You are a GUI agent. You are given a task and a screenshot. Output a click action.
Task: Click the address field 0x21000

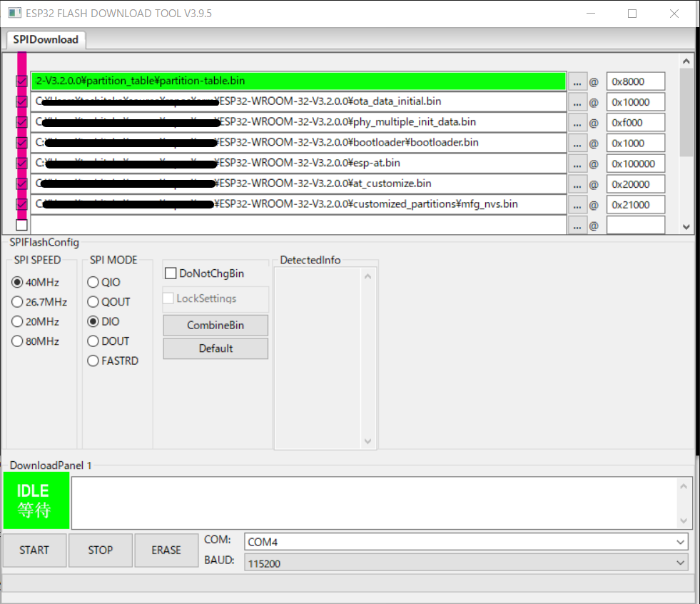[635, 205]
